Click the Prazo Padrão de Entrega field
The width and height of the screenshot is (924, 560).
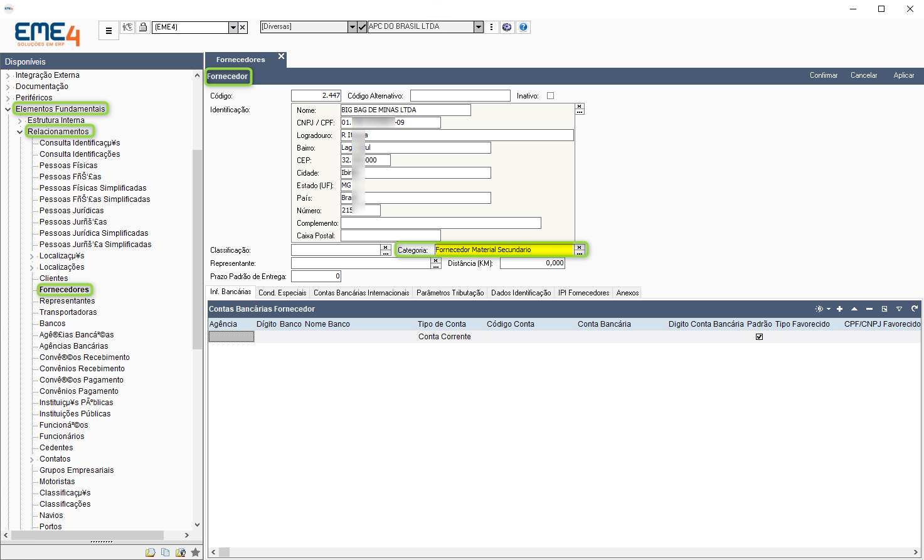click(316, 277)
